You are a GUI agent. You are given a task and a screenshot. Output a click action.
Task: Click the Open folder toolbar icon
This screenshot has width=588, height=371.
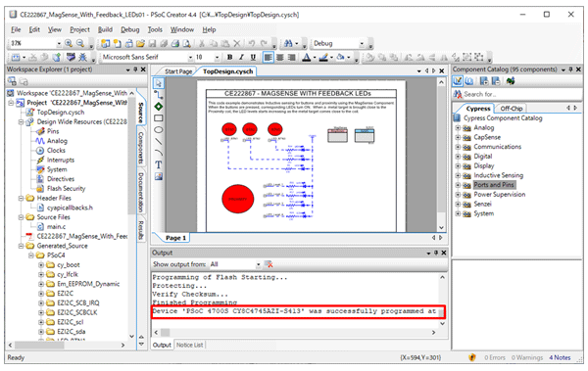pyautogui.click(x=140, y=43)
